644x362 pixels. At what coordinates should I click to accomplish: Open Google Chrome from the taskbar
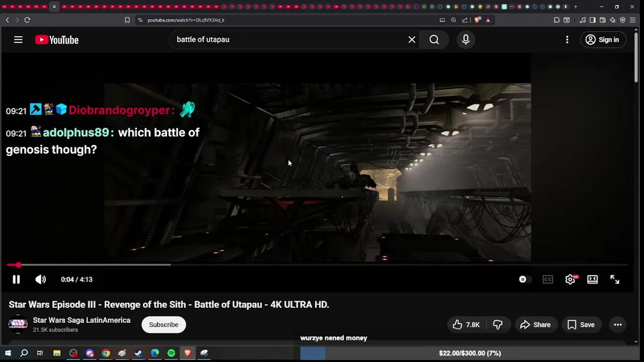[106, 353]
